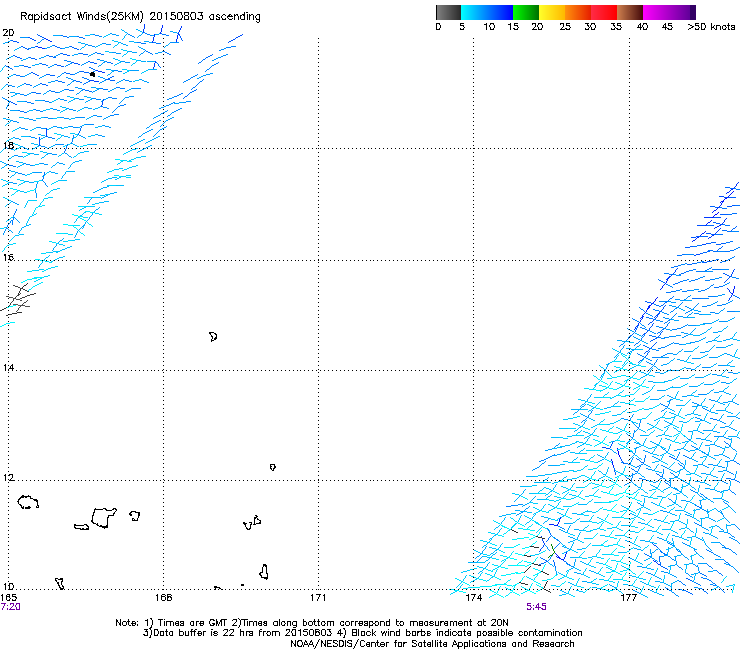The height and width of the screenshot is (650, 740).
Task: Click the black dot marker in northwest winds
Action: pos(92,74)
